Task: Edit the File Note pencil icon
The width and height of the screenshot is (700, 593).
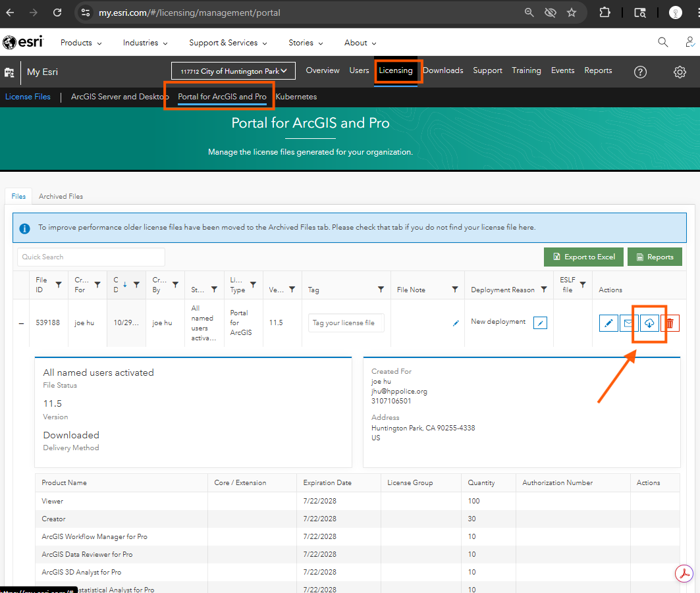Action: click(456, 323)
